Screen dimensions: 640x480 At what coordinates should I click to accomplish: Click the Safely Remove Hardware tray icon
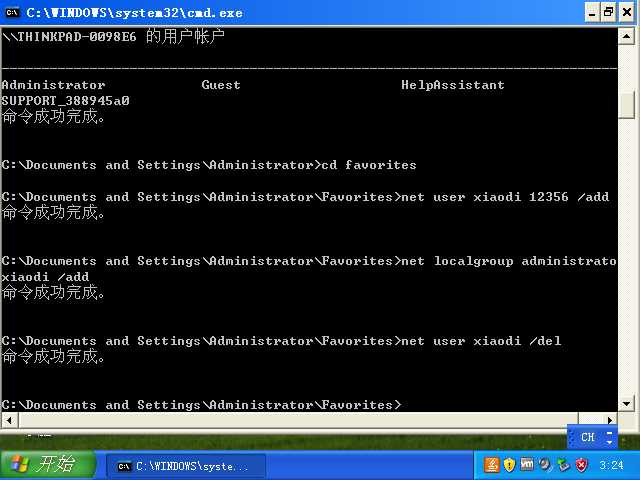coord(563,465)
